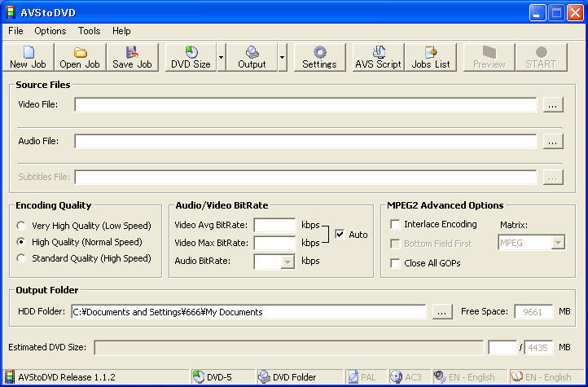Click the estimated size field before the slash
The height and width of the screenshot is (387, 588).
click(502, 347)
